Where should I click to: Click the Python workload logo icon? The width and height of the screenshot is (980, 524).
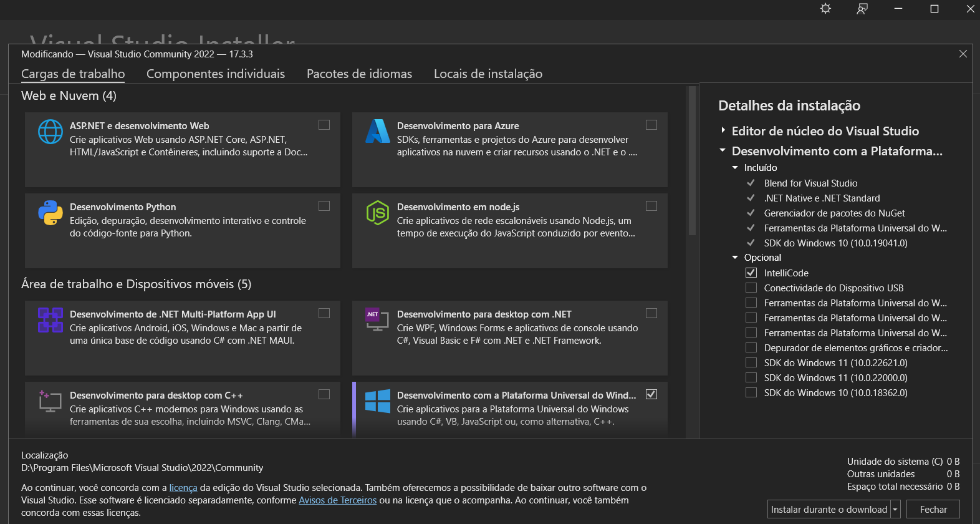click(50, 213)
